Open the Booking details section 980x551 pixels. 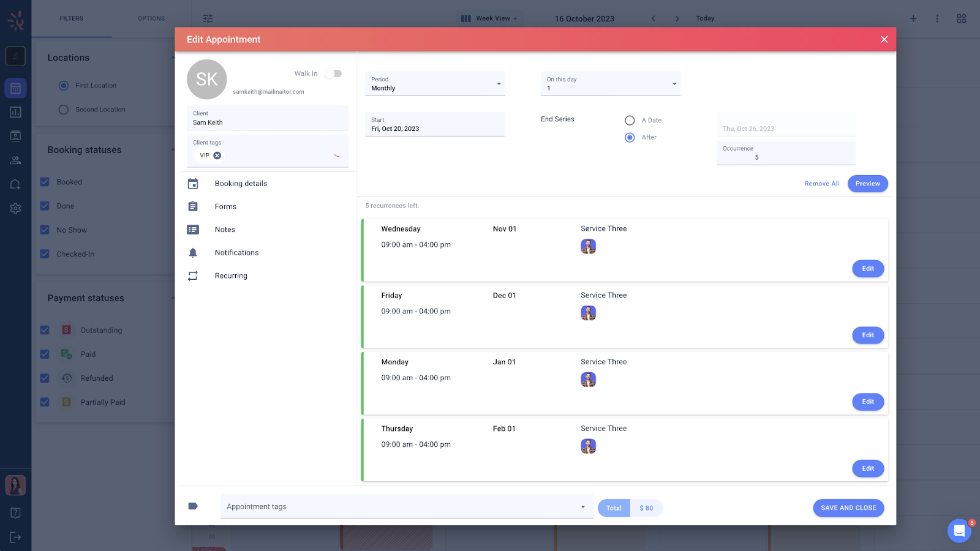[241, 184]
